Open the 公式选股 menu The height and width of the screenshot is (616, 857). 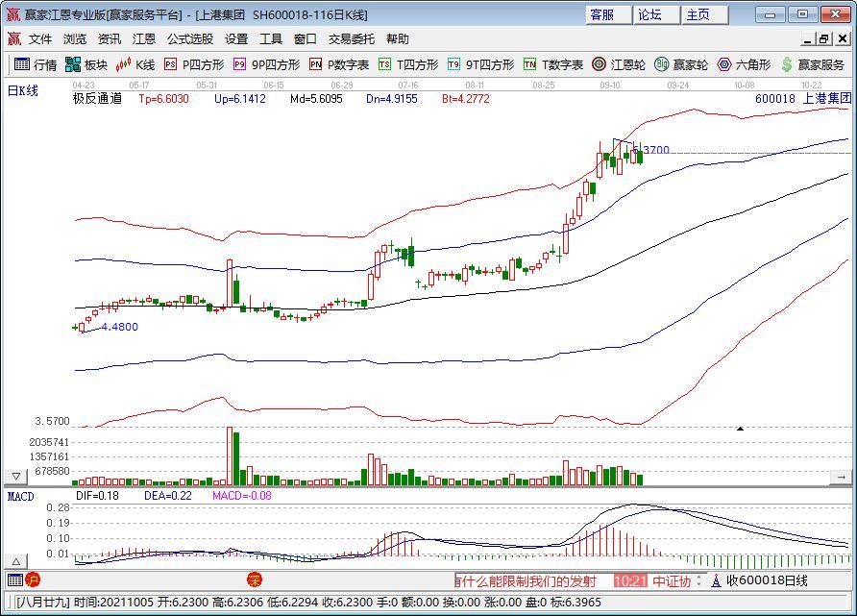190,38
